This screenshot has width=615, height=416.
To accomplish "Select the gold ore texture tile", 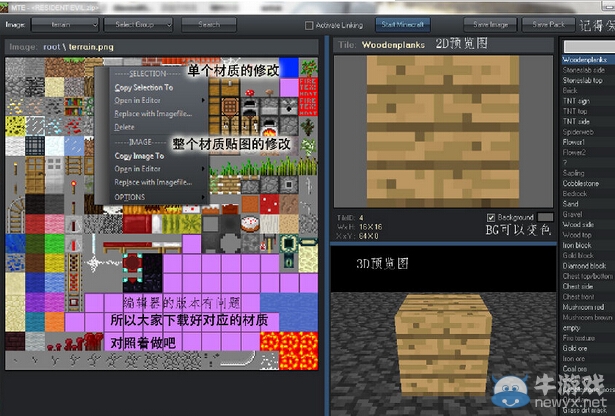I will [x=15, y=106].
